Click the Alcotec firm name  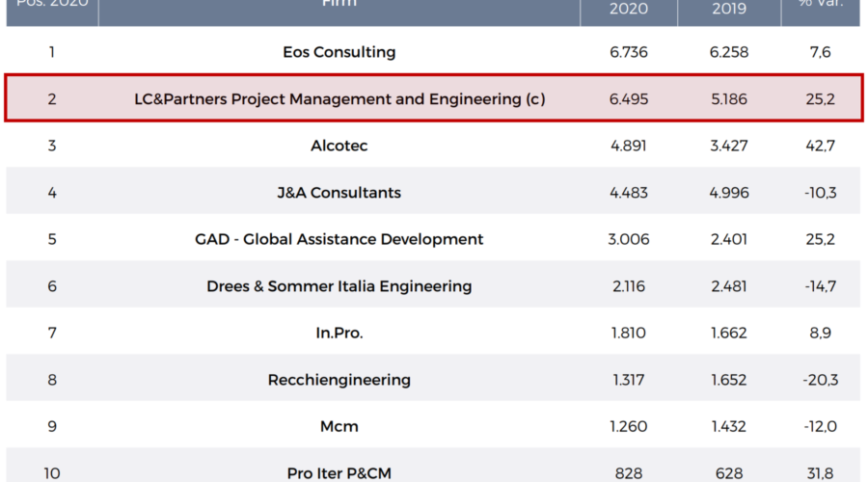(x=339, y=146)
